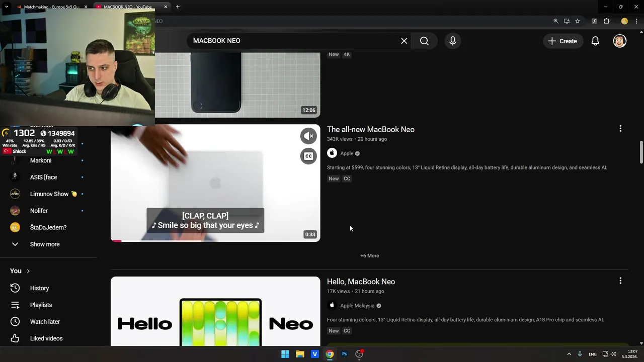Start voice search with the microphone icon
644x362 pixels.
453,41
